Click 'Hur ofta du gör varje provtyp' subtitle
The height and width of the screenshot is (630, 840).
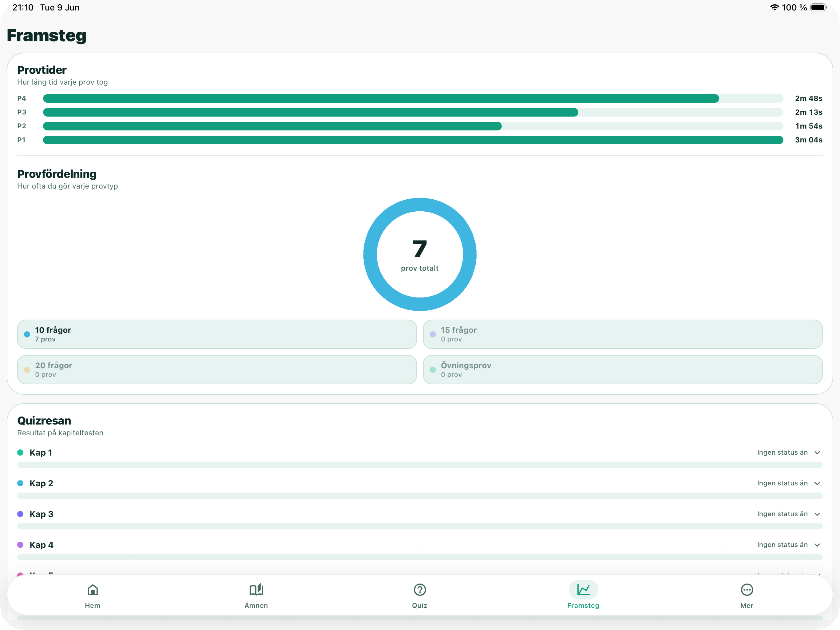(68, 186)
